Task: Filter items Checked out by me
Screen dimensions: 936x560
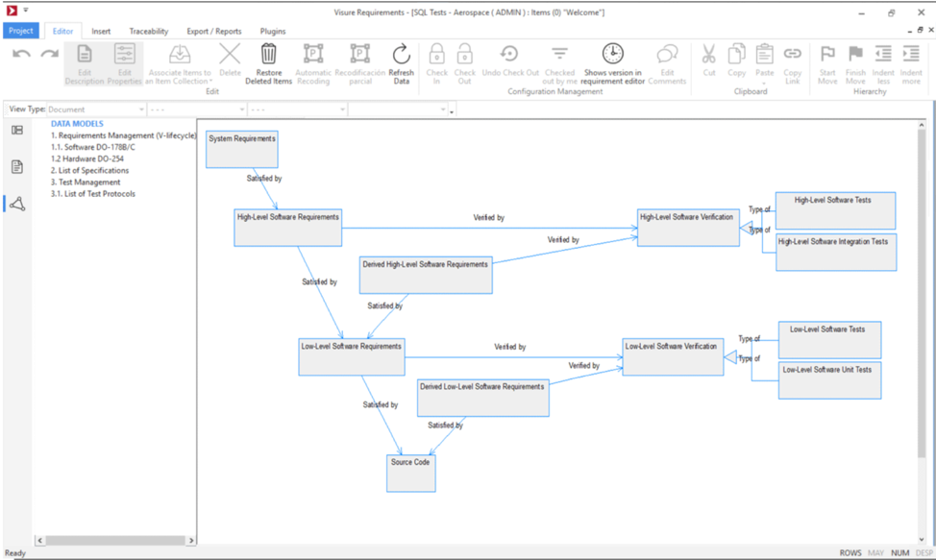Action: (559, 63)
